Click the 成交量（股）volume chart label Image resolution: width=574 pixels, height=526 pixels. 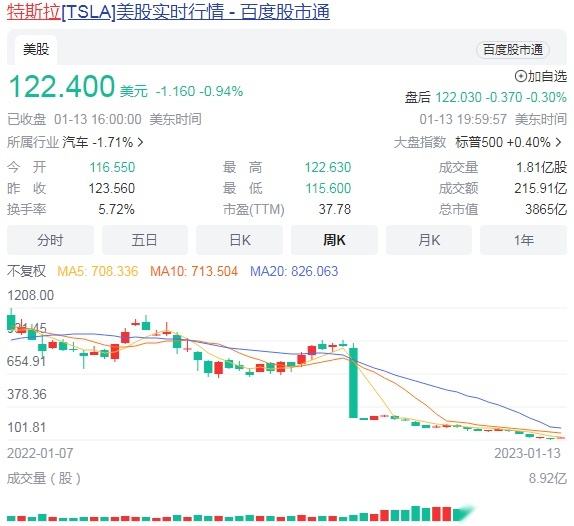point(44,478)
